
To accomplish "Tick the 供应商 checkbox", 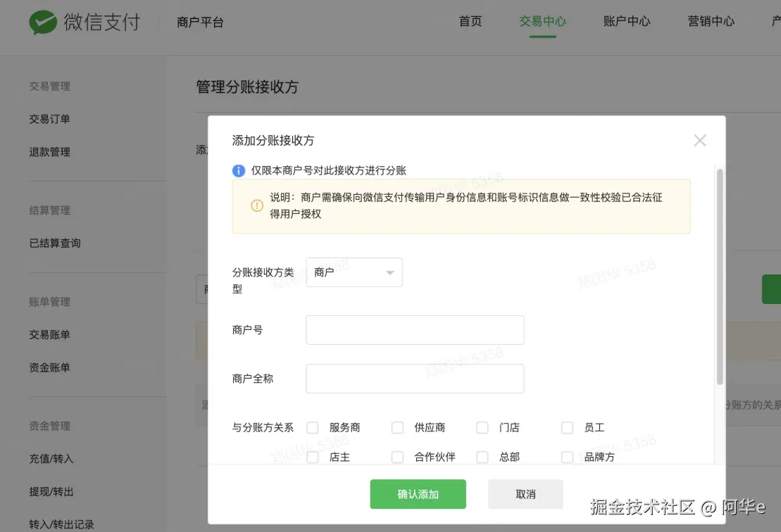I will pos(397,427).
